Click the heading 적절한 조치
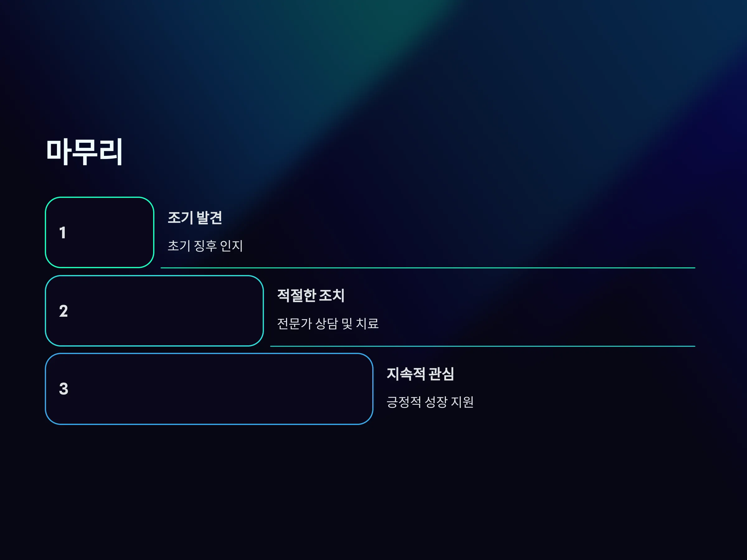The image size is (747, 560). 311,295
